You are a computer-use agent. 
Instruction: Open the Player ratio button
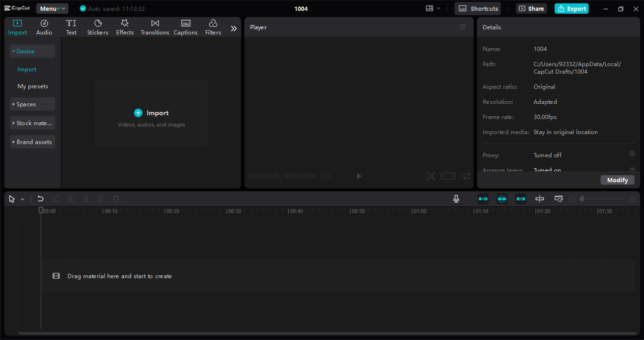(x=448, y=176)
